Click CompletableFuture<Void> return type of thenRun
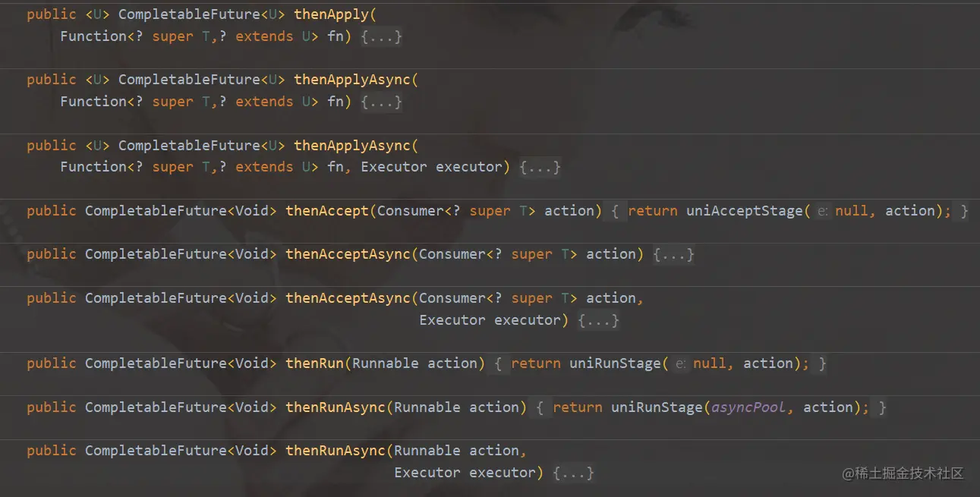The image size is (980, 497). 181,363
